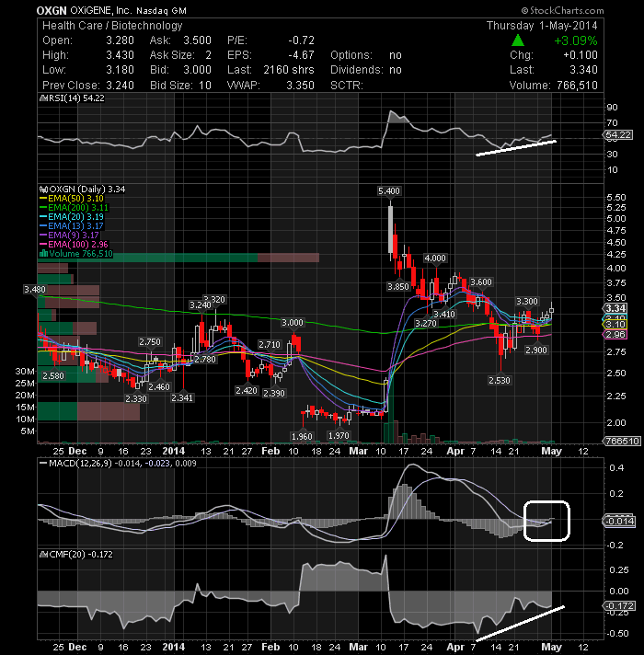Click the RSI axis value tag 54.22
Image resolution: width=644 pixels, height=655 pixels.
pyautogui.click(x=618, y=135)
